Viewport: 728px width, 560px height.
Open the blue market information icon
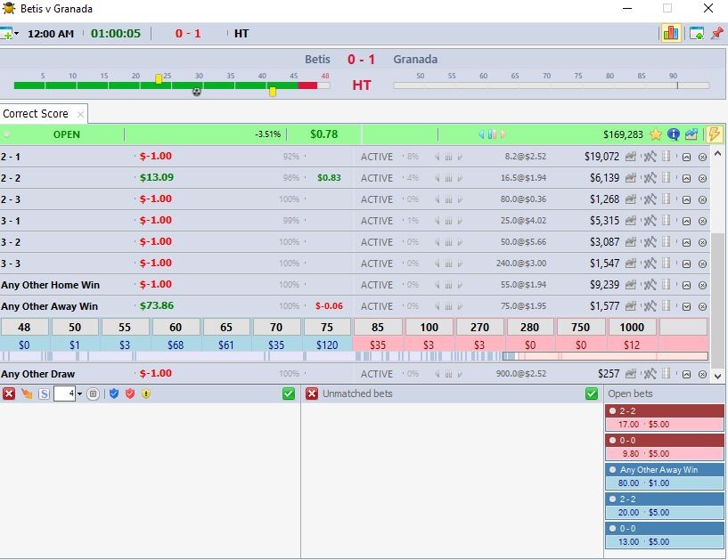coord(674,134)
